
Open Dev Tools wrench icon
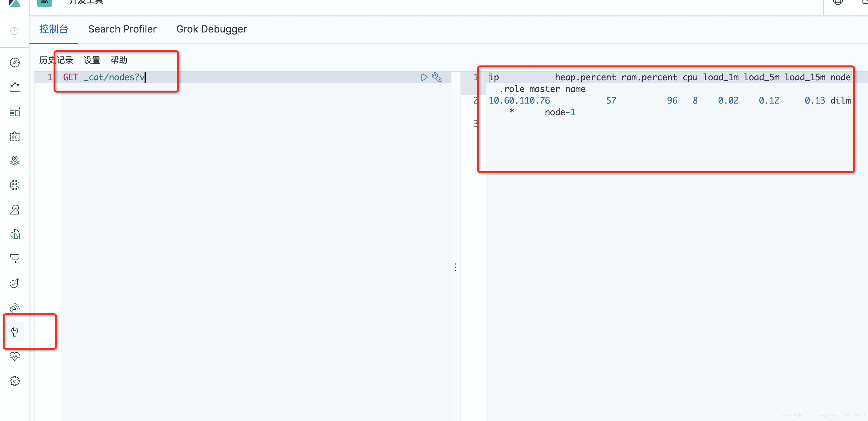coord(14,332)
